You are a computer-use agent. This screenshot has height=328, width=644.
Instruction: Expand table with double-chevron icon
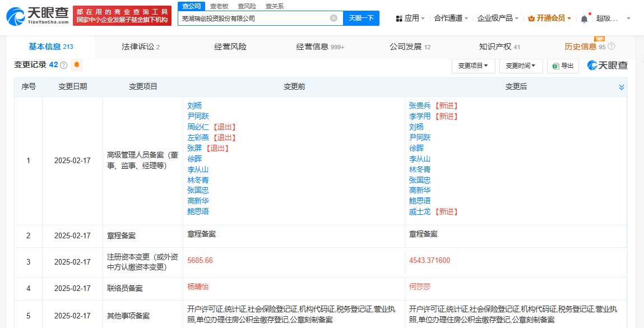pos(621,87)
